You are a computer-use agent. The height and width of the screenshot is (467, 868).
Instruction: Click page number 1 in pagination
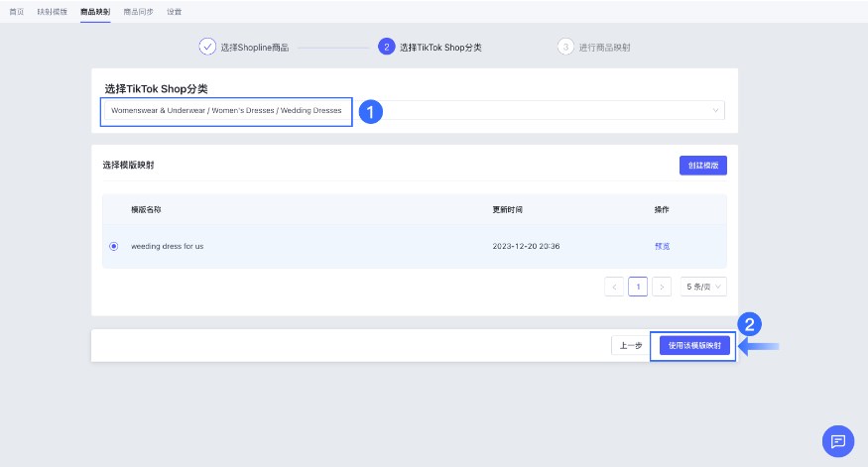pyautogui.click(x=639, y=287)
